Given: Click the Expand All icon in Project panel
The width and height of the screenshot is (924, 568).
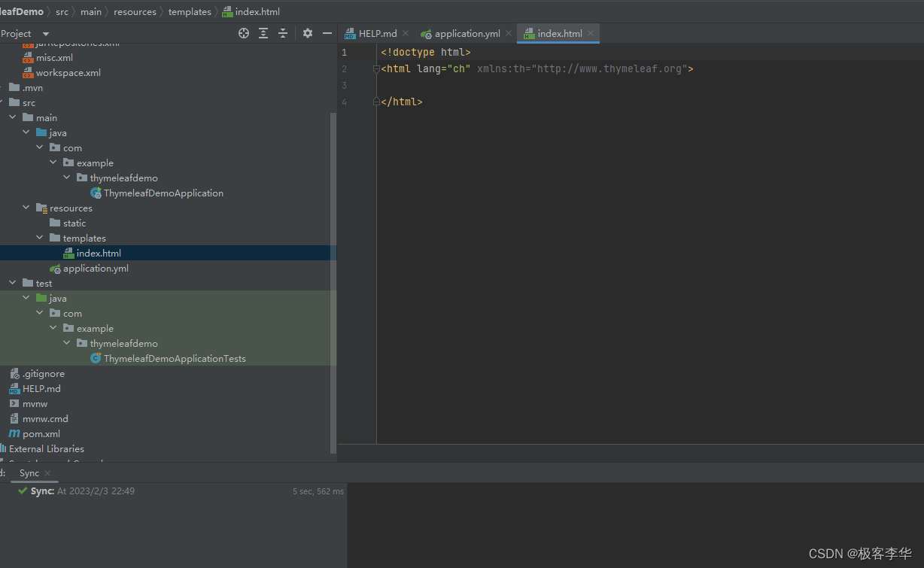Looking at the screenshot, I should click(263, 33).
